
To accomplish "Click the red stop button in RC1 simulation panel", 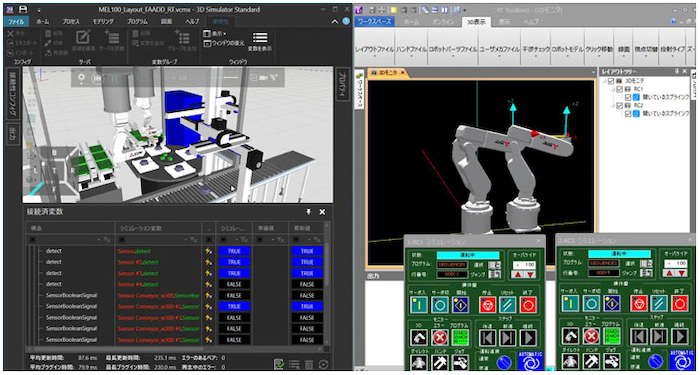I will click(x=487, y=304).
